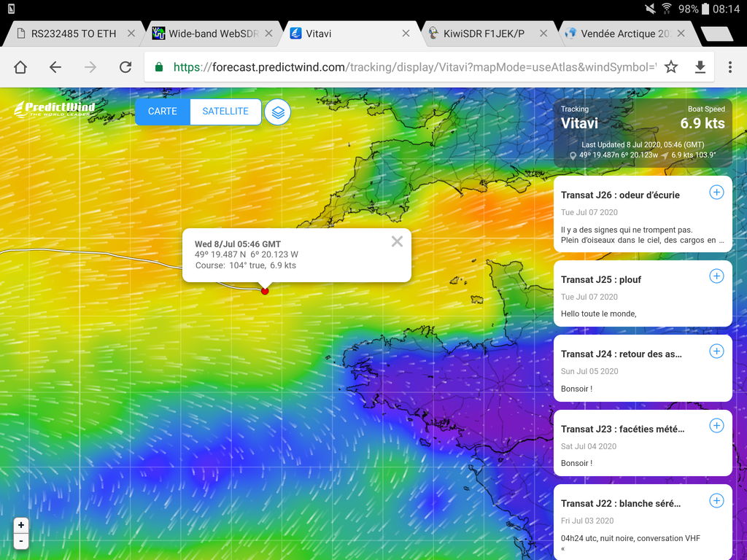Close the KiwiSDR F1JEK/P tab
Viewport: 747px width, 560px height.
(543, 34)
